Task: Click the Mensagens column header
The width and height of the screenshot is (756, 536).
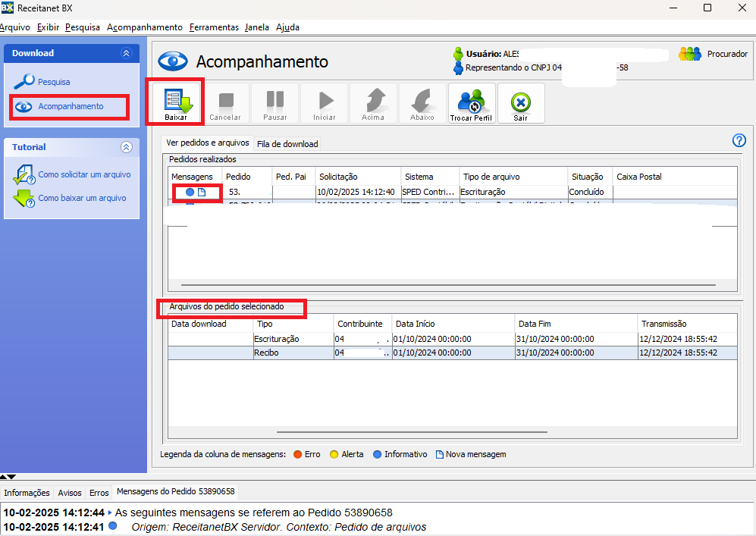Action: pos(195,177)
